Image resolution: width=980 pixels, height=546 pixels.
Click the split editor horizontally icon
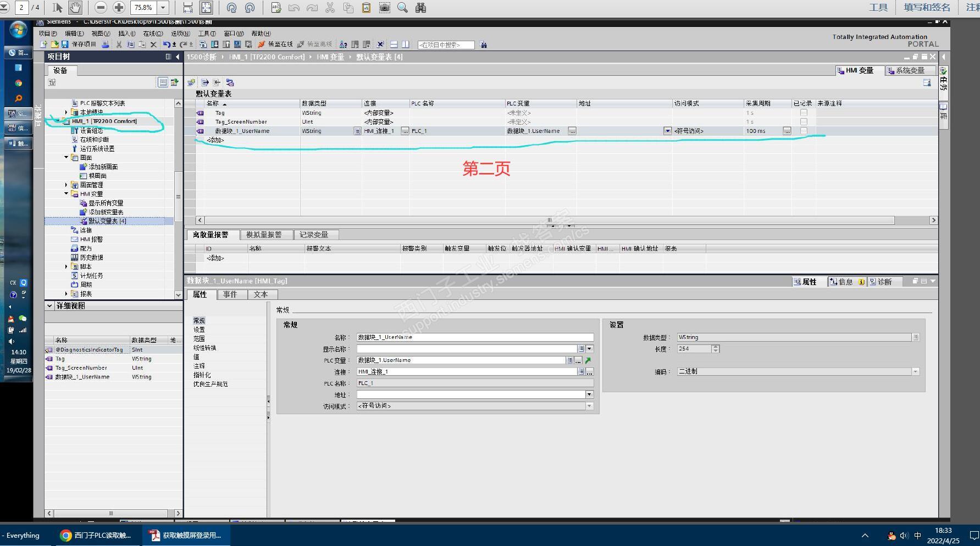click(x=394, y=44)
